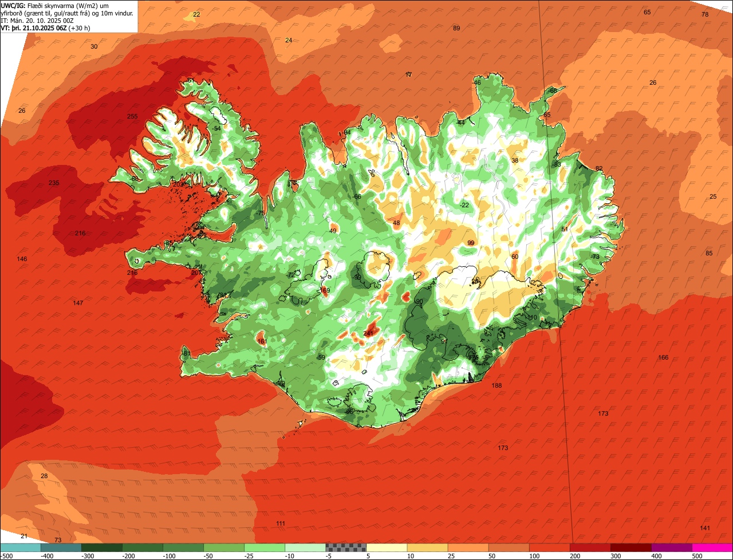Click the '22' value at the top of the map
The image size is (733, 560).
click(x=196, y=14)
